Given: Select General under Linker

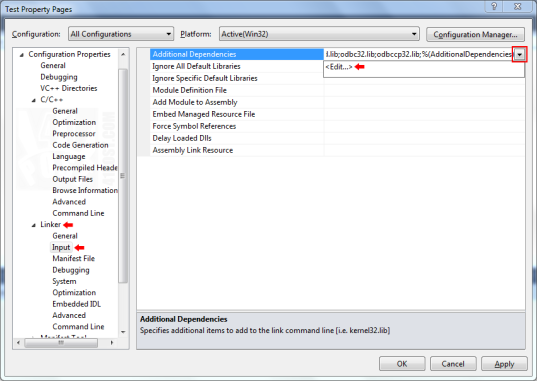Looking at the screenshot, I should tap(65, 236).
